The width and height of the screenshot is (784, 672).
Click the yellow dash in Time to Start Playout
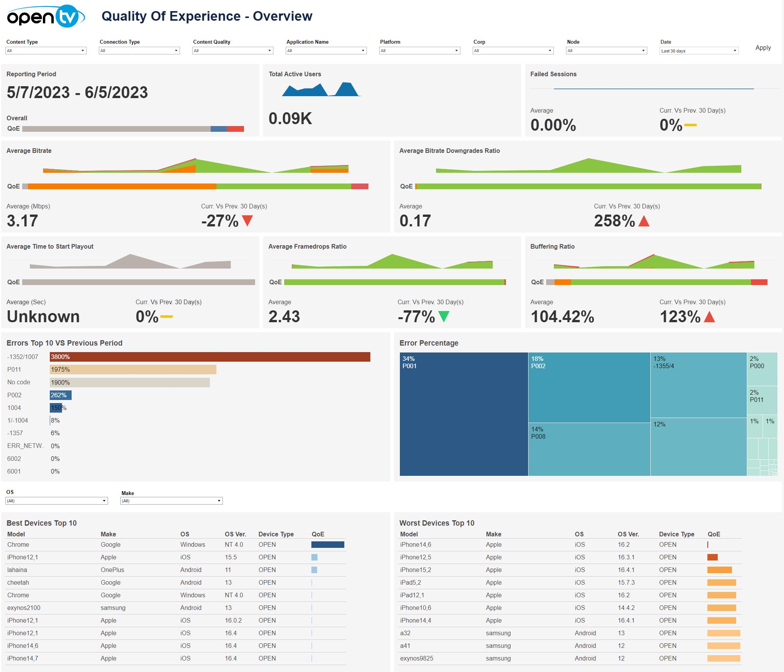coord(166,316)
